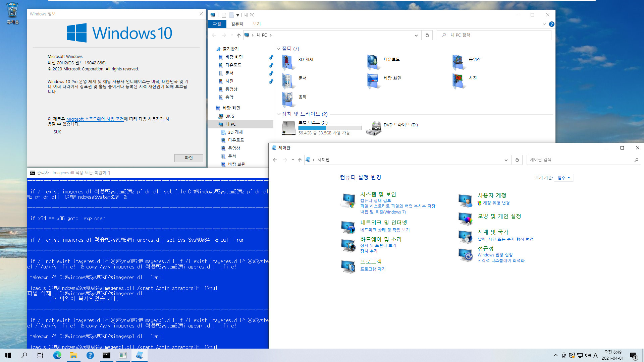Expand the Explorer ribbon chevron
This screenshot has height=362, width=644.
[x=544, y=24]
